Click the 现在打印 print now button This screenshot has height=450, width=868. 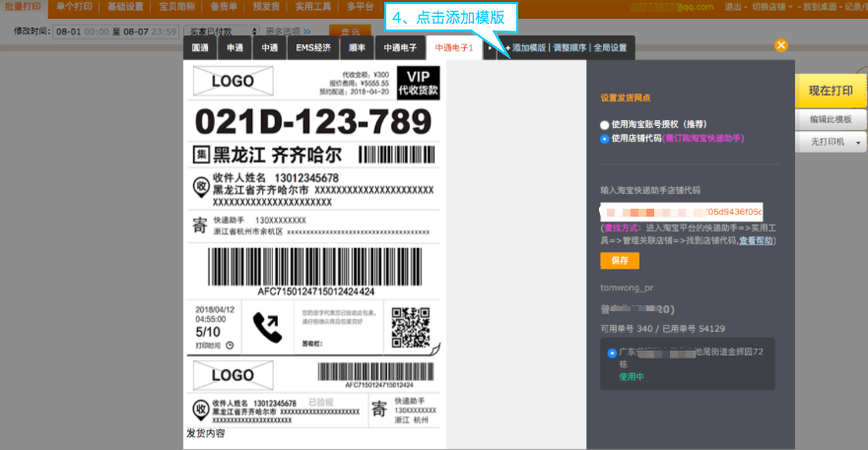point(831,91)
